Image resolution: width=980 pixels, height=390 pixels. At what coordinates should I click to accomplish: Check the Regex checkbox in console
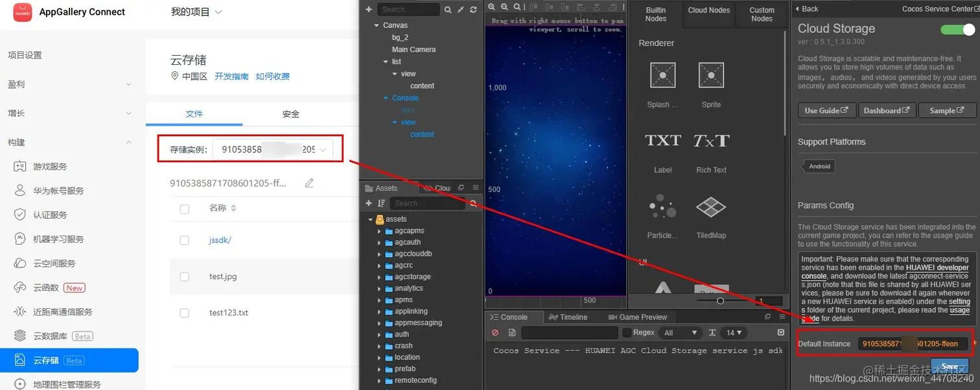click(627, 332)
